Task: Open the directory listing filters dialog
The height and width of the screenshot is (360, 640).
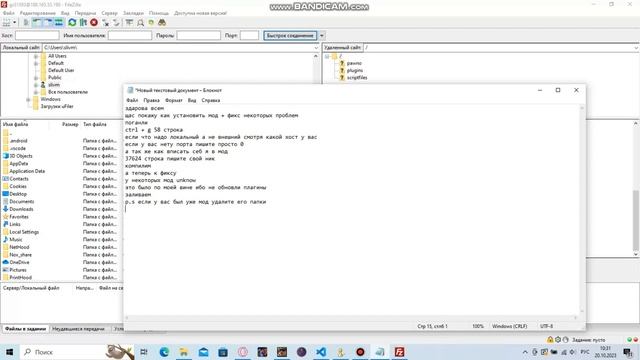Action: 129,22
